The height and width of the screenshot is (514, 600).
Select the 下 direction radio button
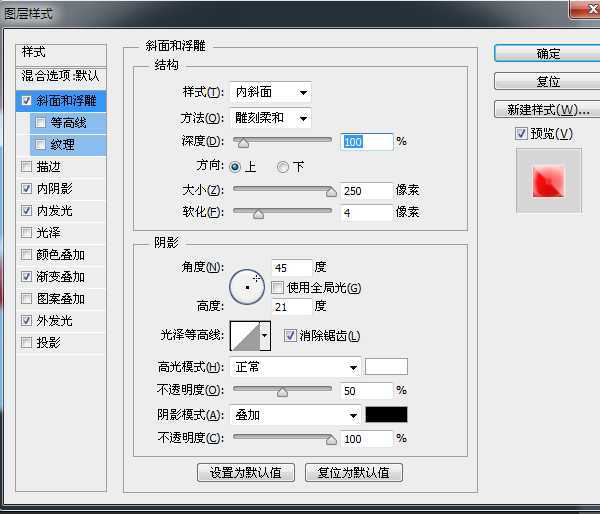click(x=283, y=166)
